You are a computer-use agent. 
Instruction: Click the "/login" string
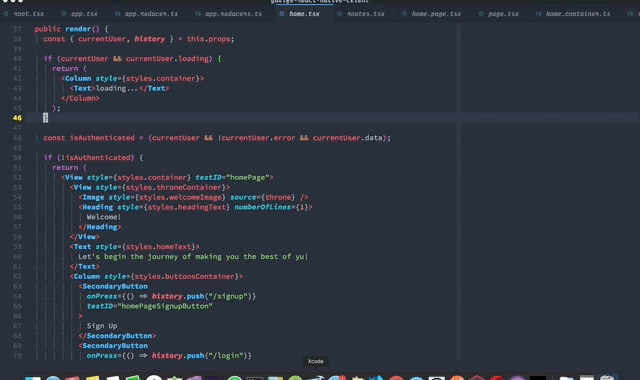pyautogui.click(x=227, y=356)
